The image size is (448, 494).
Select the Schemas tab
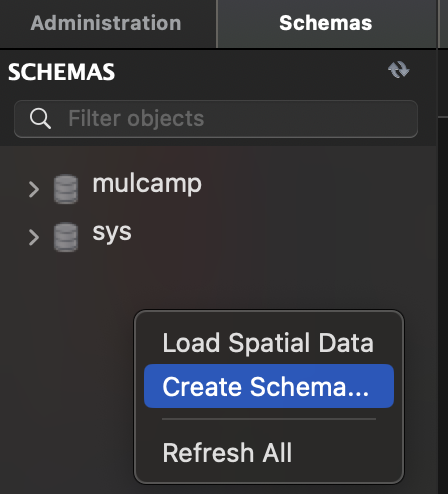pyautogui.click(x=326, y=23)
